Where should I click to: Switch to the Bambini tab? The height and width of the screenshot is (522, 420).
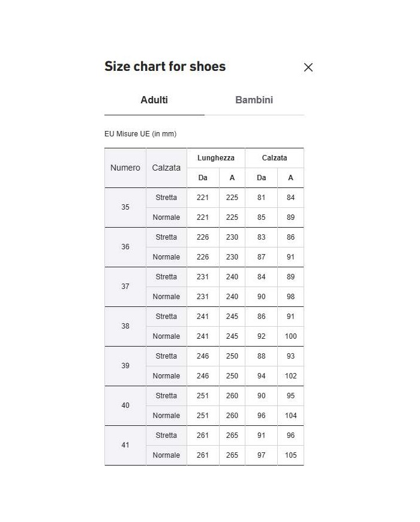pos(254,100)
